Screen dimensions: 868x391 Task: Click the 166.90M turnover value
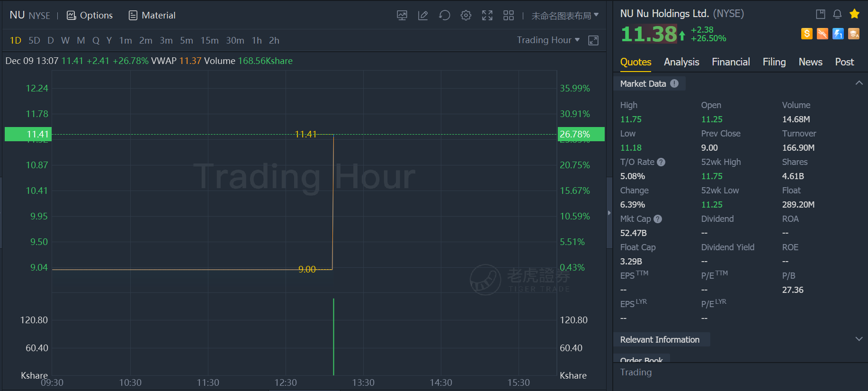(x=798, y=148)
